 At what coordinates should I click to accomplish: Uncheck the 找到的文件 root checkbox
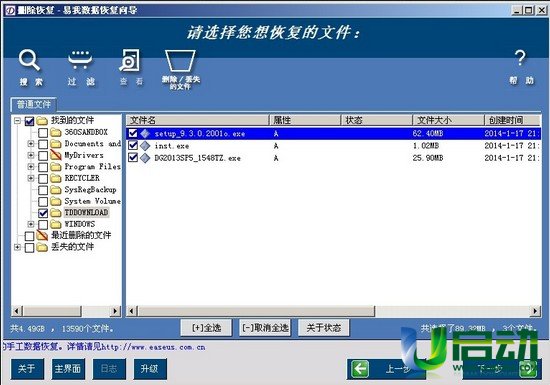click(x=29, y=121)
